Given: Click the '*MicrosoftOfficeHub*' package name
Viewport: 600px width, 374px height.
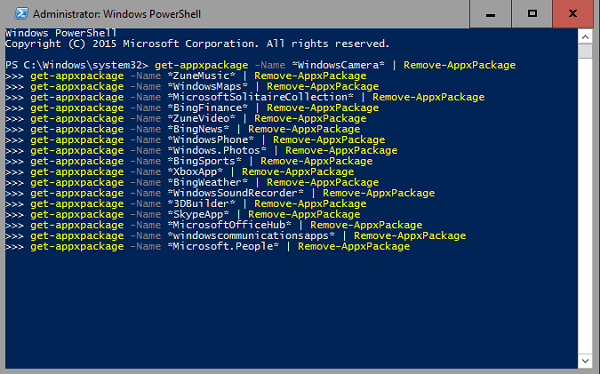Looking at the screenshot, I should [229, 225].
